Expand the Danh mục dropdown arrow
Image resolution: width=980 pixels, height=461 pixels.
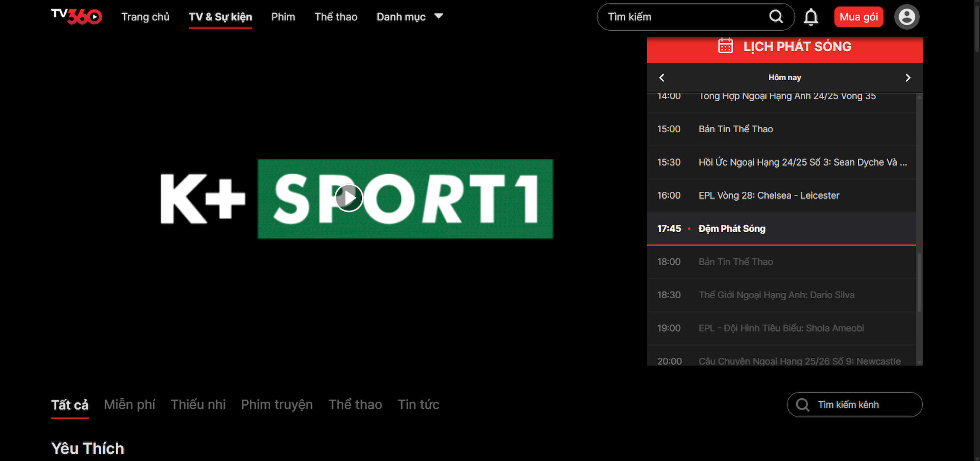click(439, 16)
